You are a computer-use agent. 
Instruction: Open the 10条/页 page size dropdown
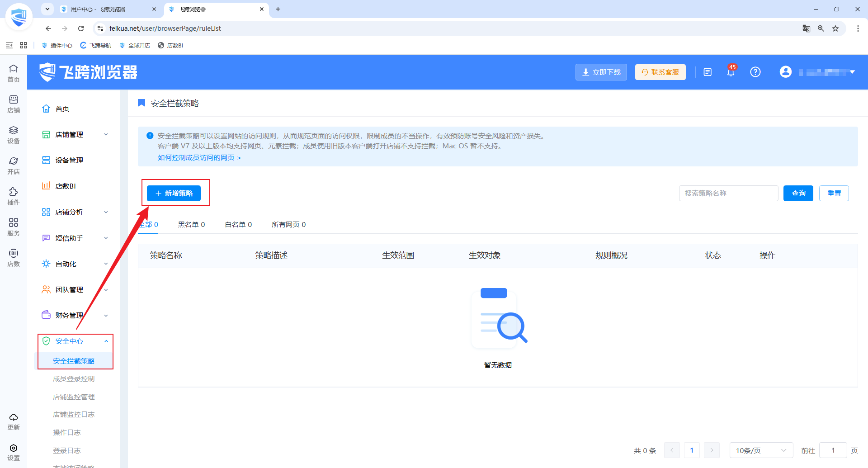(761, 450)
